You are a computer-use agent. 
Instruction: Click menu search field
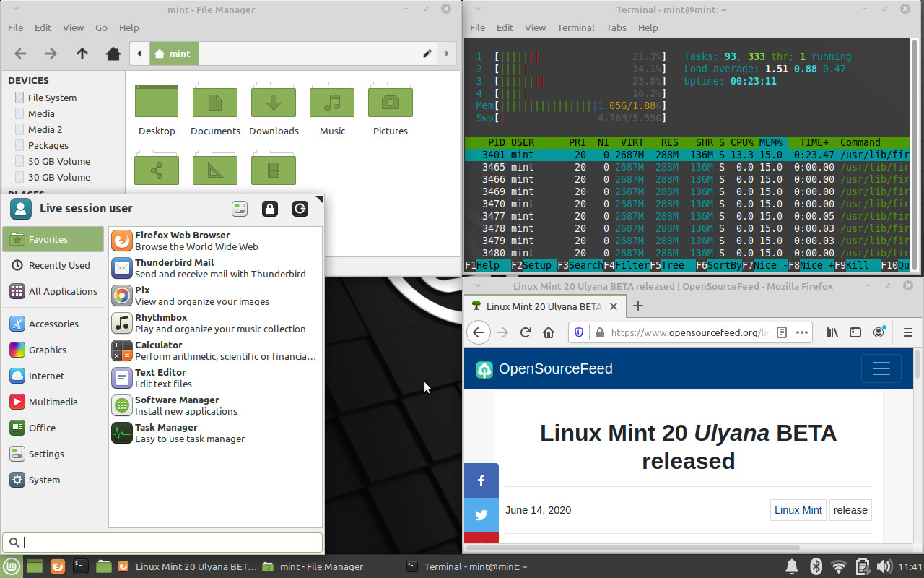(x=162, y=542)
